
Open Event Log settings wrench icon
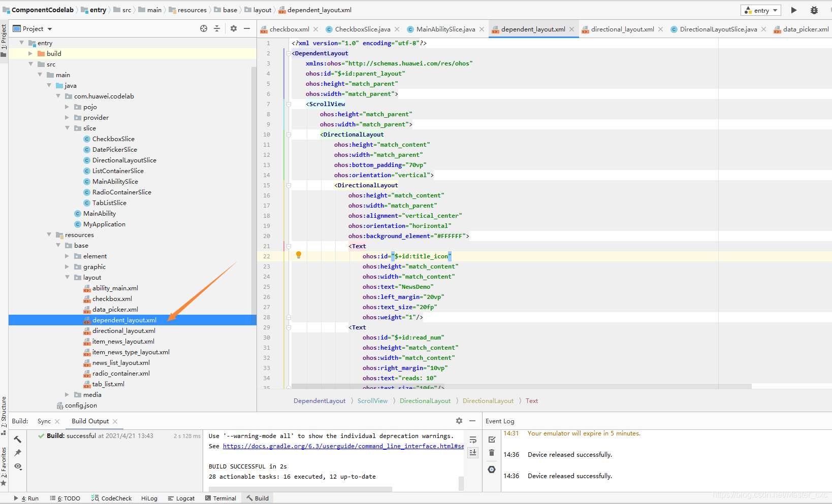(492, 469)
